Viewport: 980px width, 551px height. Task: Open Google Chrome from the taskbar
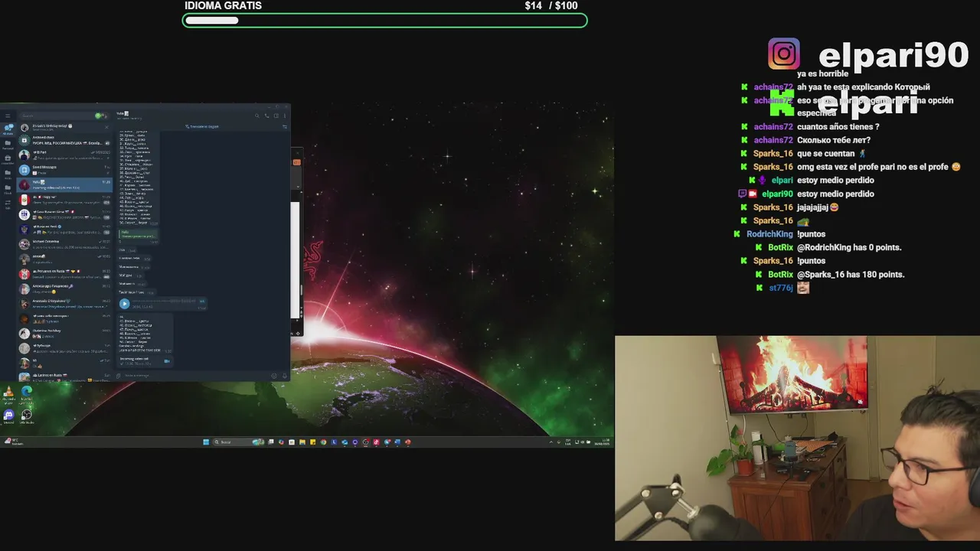click(x=323, y=442)
